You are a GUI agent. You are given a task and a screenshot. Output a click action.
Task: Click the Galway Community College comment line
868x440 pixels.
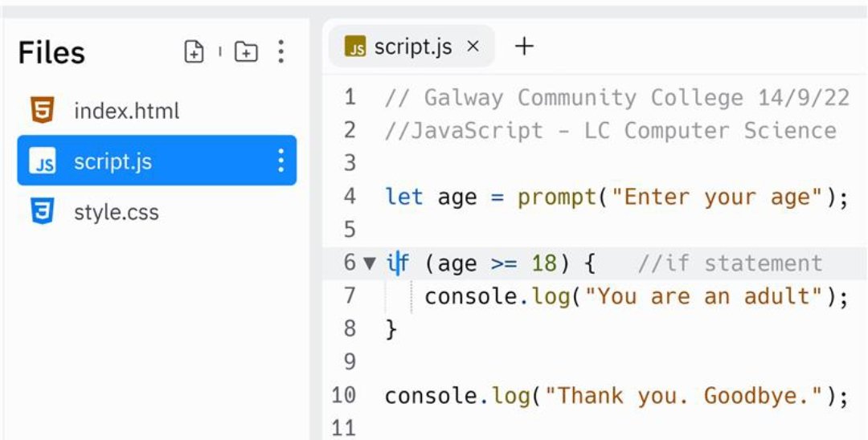click(616, 98)
